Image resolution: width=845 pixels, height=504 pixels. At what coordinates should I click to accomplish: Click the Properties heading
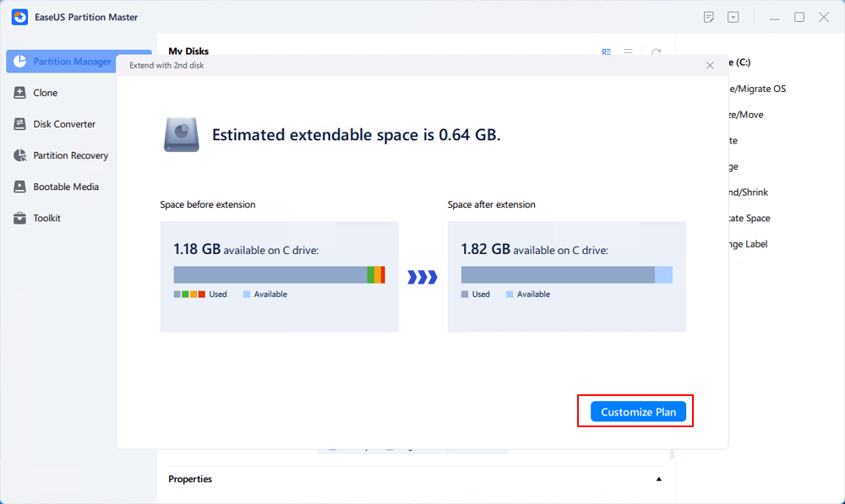[190, 480]
